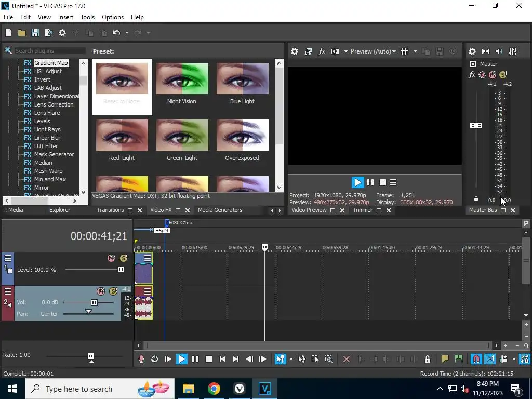Open Preview (Auto) quality dropdown
The height and width of the screenshot is (399, 532).
coord(373,51)
